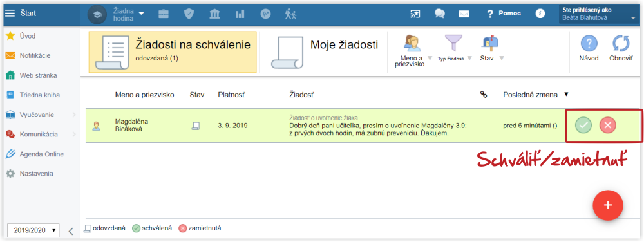Expand the Žiadna hodina lesson dropdown
Viewport: 644px width, 242px height.
point(129,14)
